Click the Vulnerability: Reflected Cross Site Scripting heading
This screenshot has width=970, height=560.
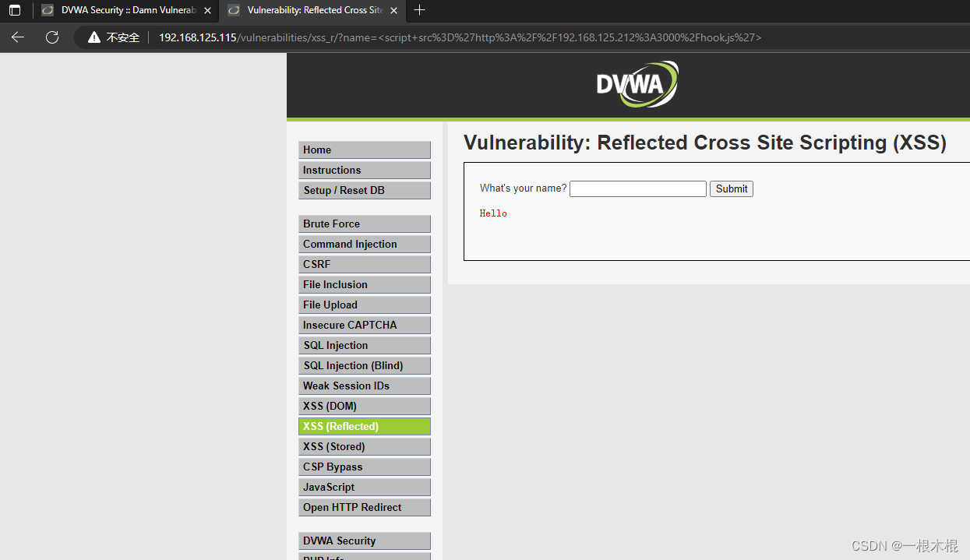coord(705,143)
